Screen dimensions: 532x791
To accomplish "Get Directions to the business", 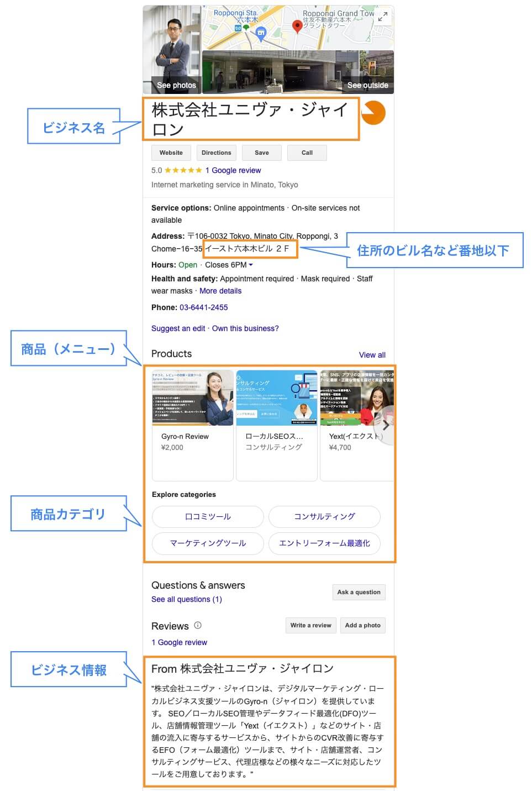I will tap(217, 153).
